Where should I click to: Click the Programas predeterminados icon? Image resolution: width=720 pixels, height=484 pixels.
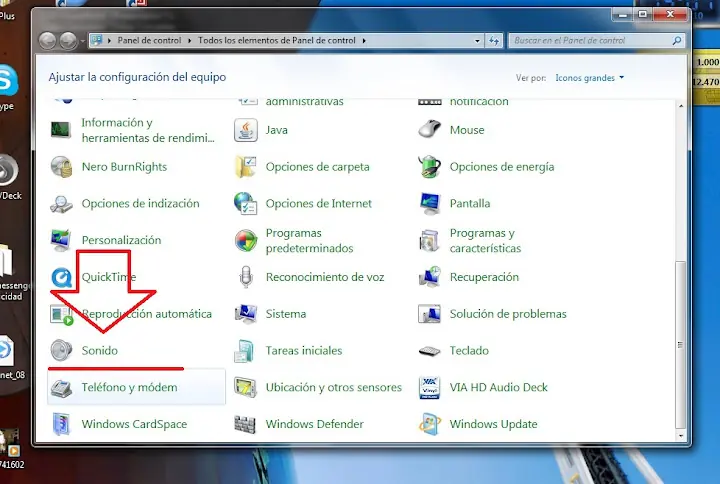pos(246,241)
